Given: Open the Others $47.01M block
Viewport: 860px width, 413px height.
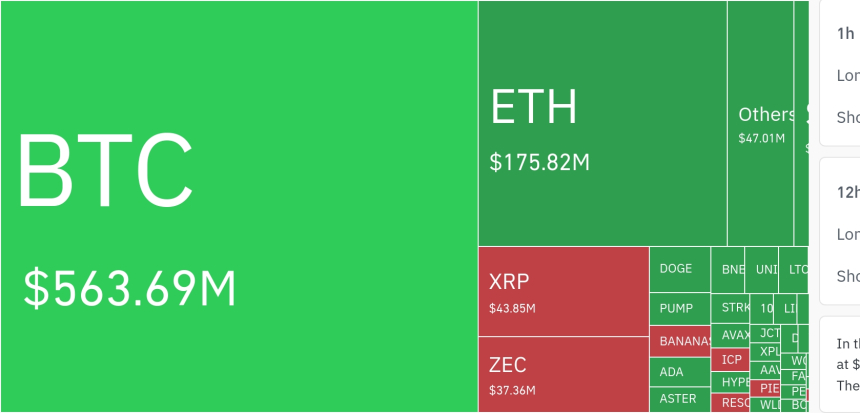Looking at the screenshot, I should tap(761, 123).
